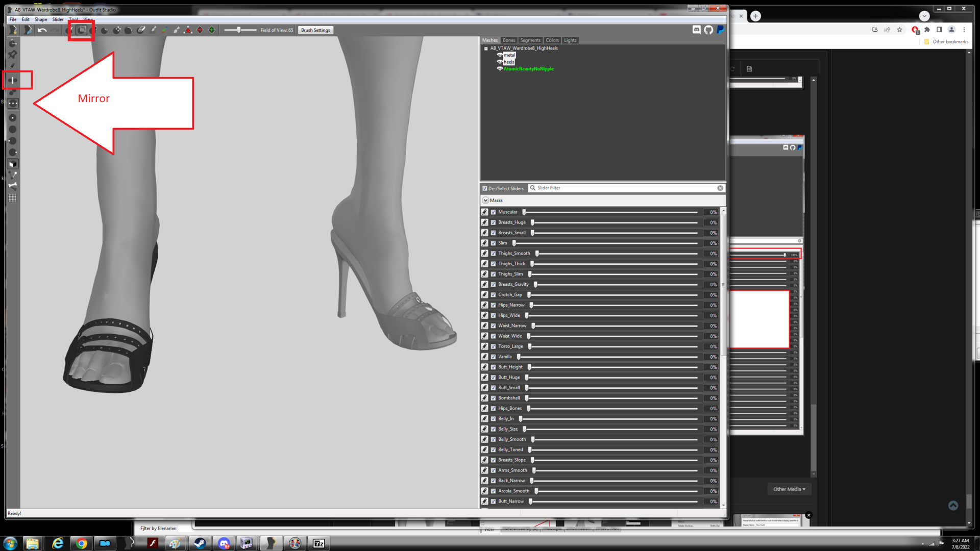Collapse the Masks slider group
The height and width of the screenshot is (551, 980).
point(485,201)
